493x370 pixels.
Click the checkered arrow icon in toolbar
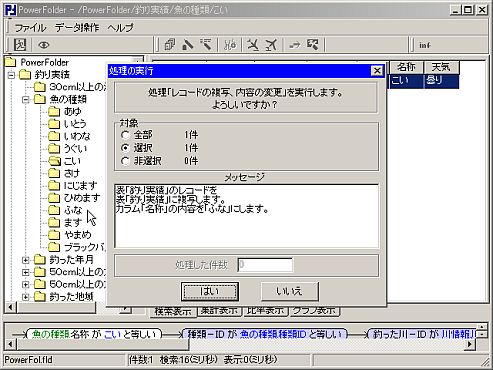pyautogui.click(x=313, y=44)
